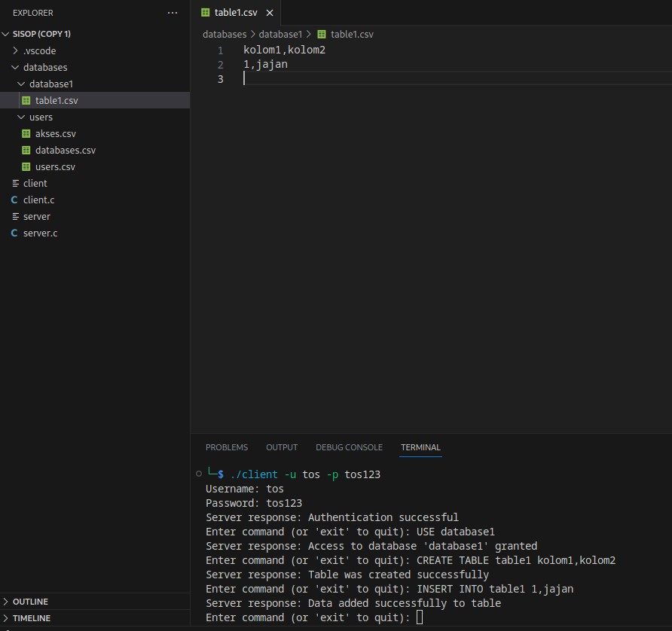672x631 pixels.
Task: Collapse the databases folder chevron
Action: click(x=15, y=67)
